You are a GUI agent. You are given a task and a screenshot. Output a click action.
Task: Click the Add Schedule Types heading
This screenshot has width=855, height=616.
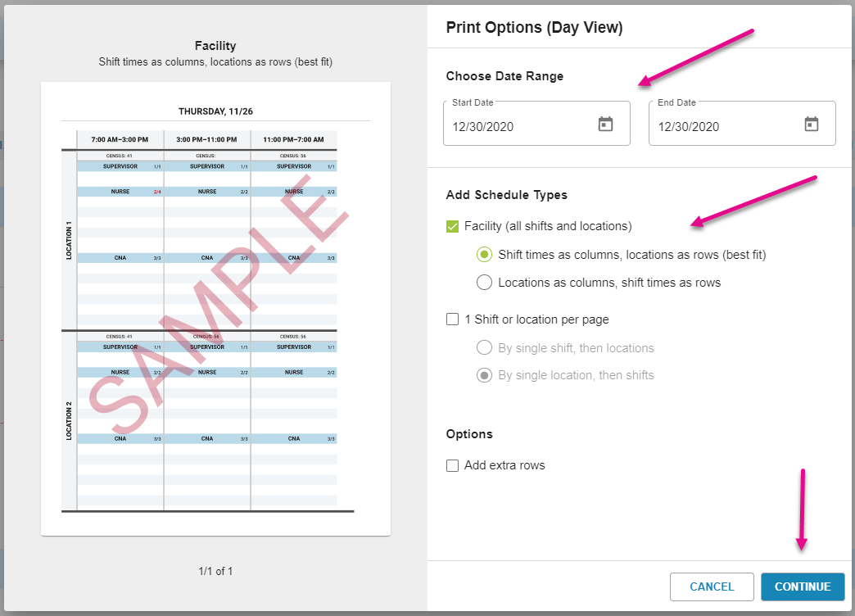[x=506, y=195]
